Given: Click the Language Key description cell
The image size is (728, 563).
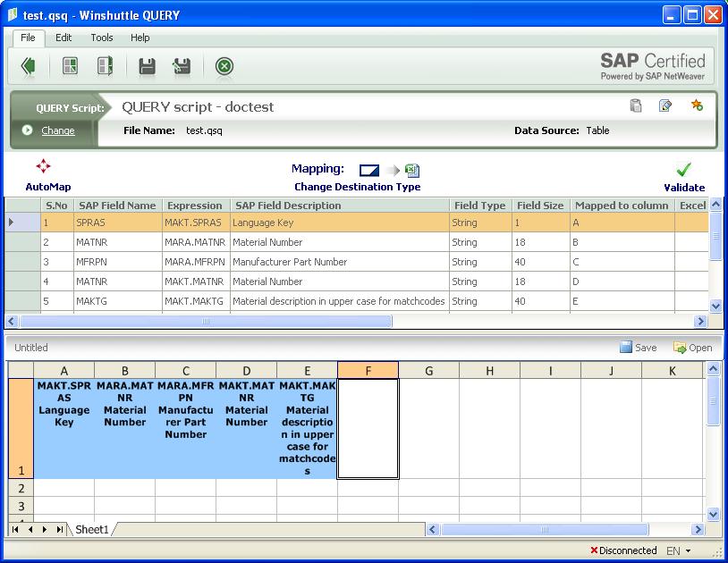Looking at the screenshot, I should click(x=339, y=223).
